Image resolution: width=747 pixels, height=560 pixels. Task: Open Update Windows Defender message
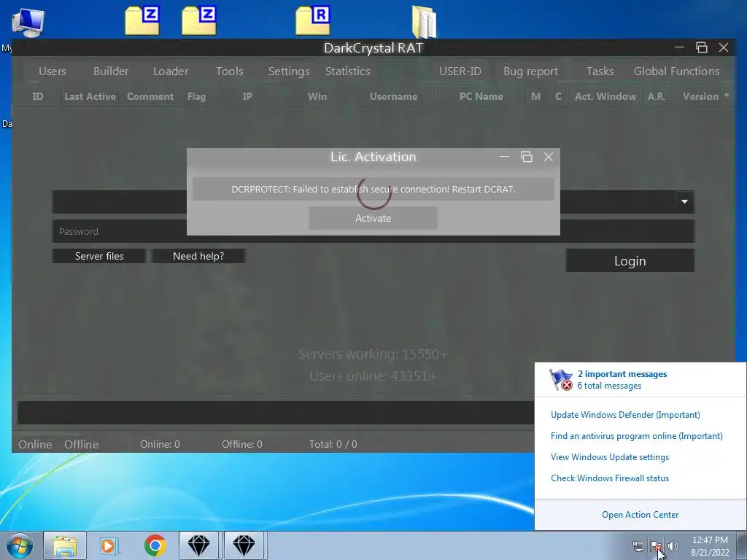pyautogui.click(x=625, y=415)
